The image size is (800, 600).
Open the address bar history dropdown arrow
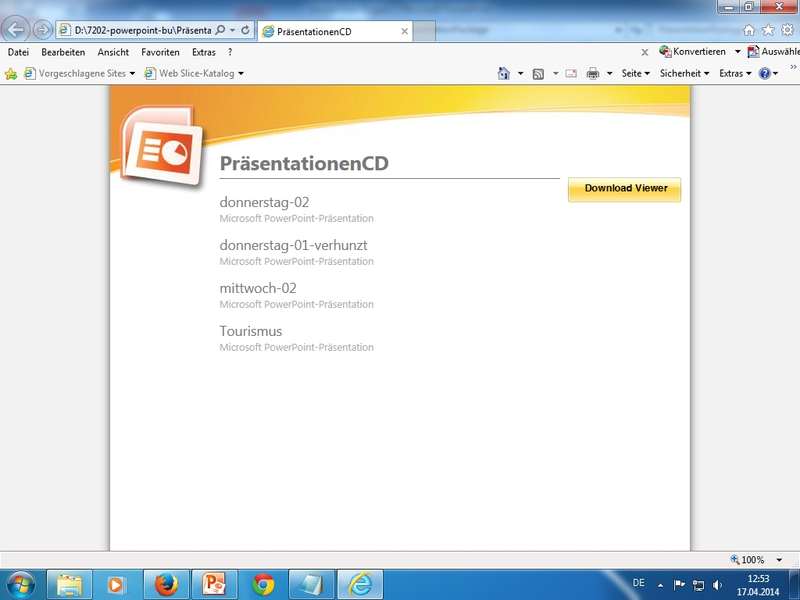coord(233,30)
